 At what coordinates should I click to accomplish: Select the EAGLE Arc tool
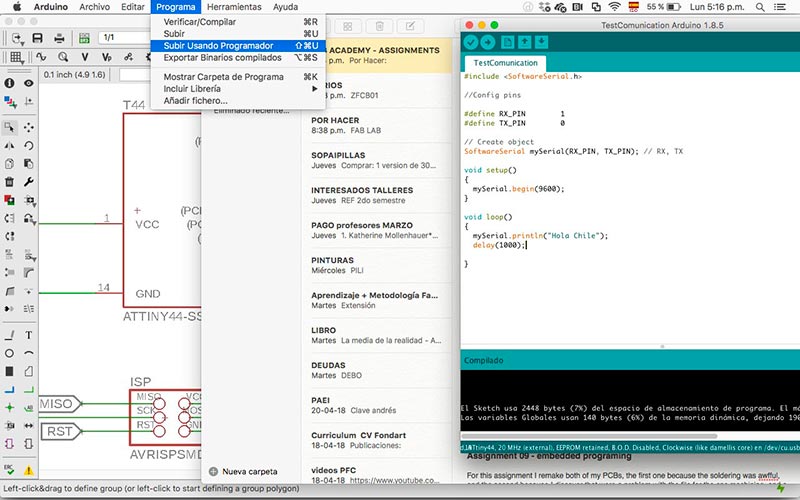click(x=29, y=353)
